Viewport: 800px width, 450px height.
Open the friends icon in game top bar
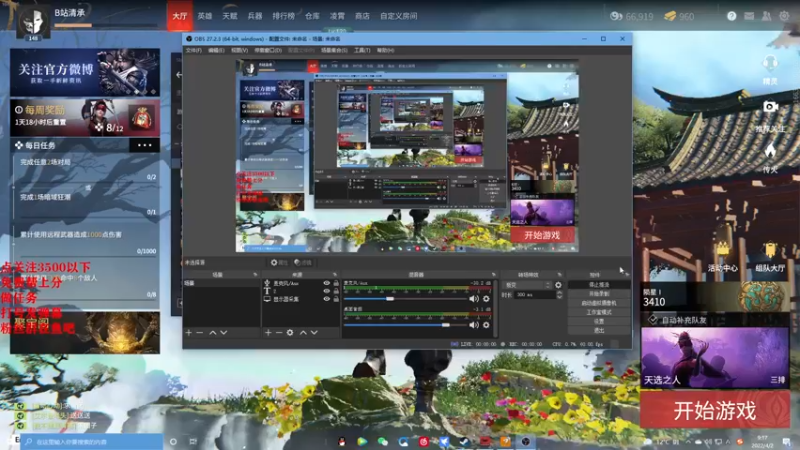click(766, 16)
